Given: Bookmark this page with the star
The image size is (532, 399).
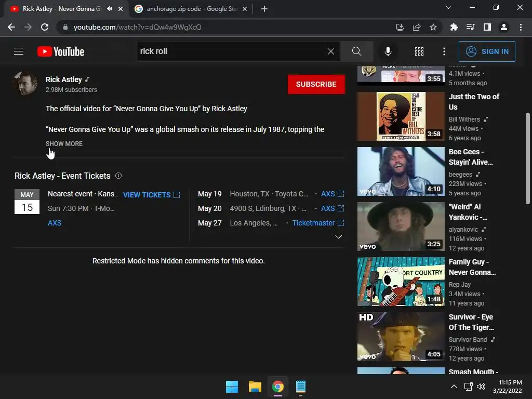Looking at the screenshot, I should [x=433, y=27].
